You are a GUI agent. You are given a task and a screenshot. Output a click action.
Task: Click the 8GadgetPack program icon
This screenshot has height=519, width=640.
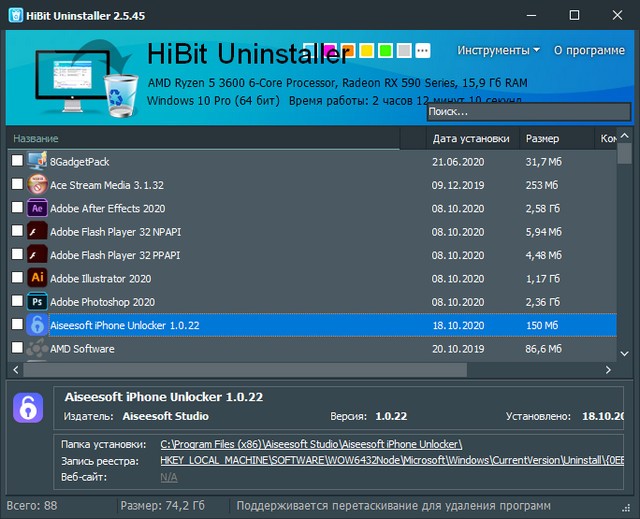pos(37,161)
